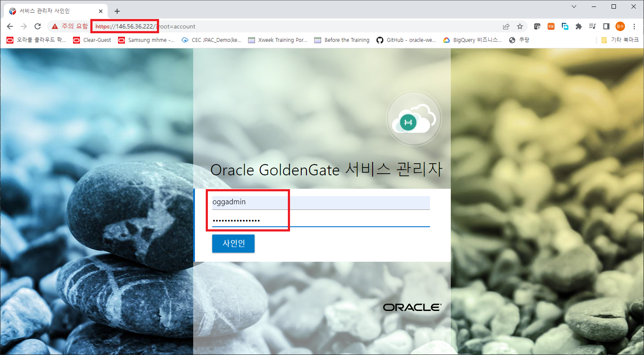Open the orange profile avatar

[620, 26]
